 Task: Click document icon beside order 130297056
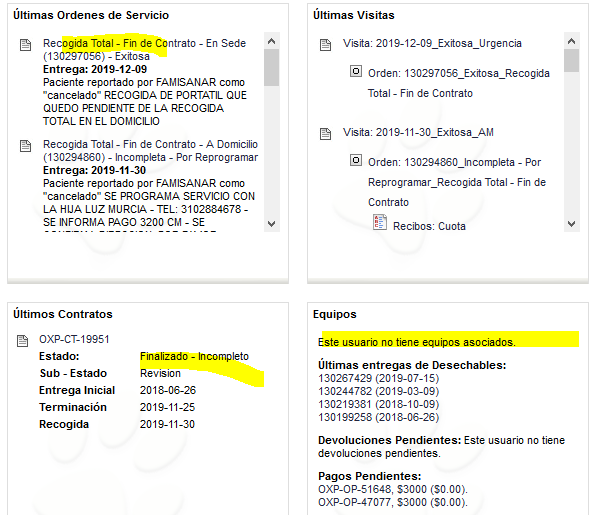pos(25,45)
